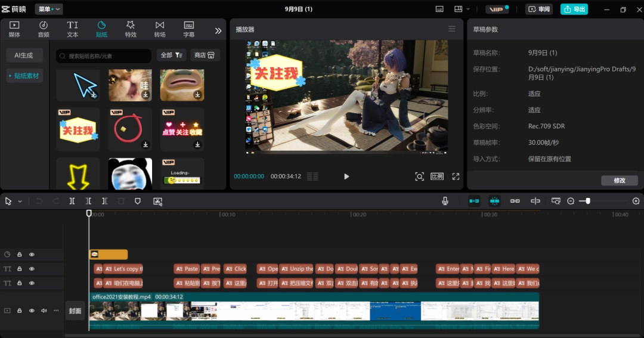Switch to the 音频 audio tab

point(44,29)
